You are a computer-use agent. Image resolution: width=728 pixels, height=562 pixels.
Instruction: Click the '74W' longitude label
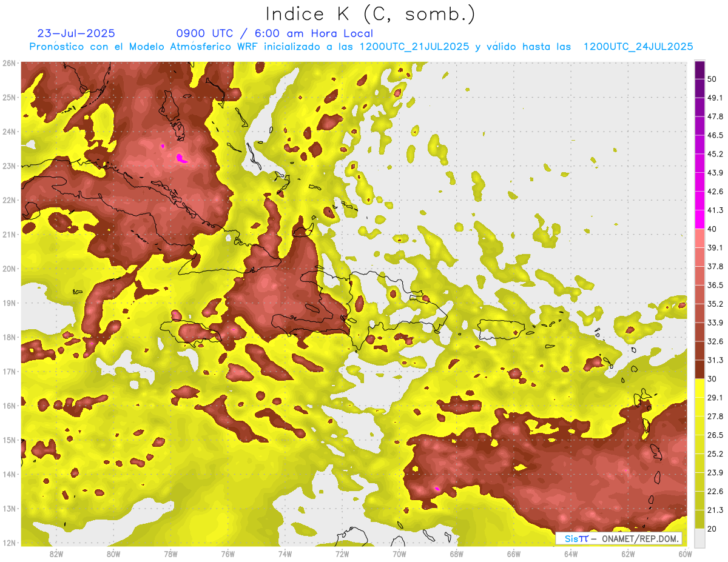click(285, 554)
